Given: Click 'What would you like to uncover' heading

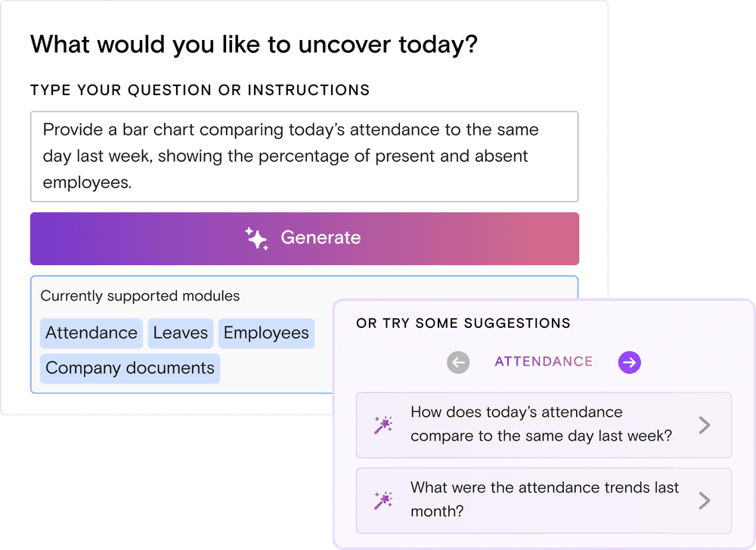Looking at the screenshot, I should pyautogui.click(x=254, y=45).
